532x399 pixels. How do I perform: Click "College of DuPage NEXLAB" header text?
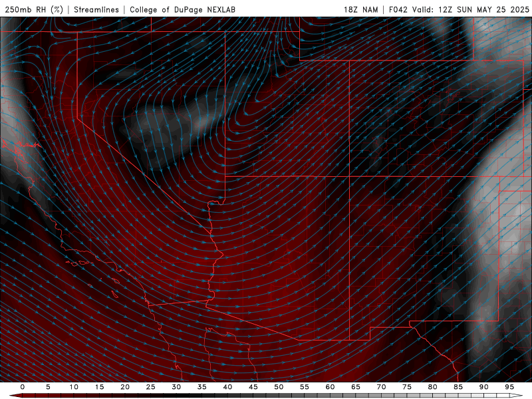point(182,9)
